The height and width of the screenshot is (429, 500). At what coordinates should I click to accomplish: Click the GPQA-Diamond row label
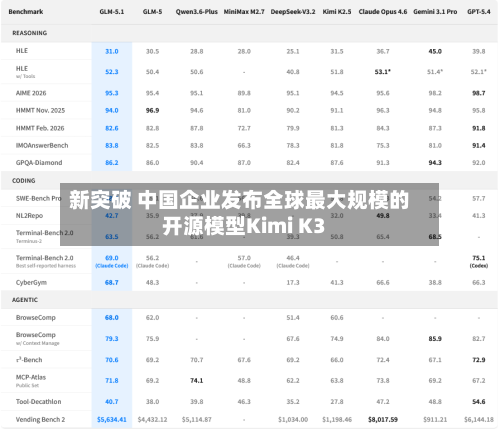point(39,163)
